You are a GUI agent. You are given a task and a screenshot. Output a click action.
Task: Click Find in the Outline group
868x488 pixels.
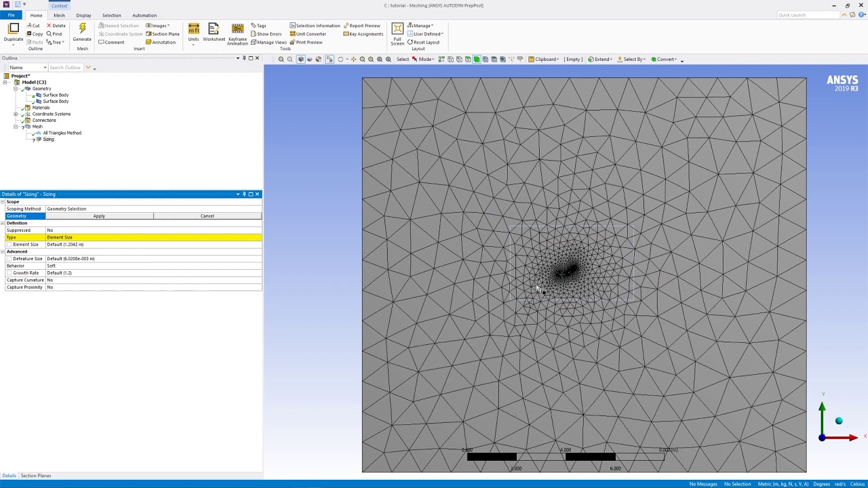click(54, 34)
